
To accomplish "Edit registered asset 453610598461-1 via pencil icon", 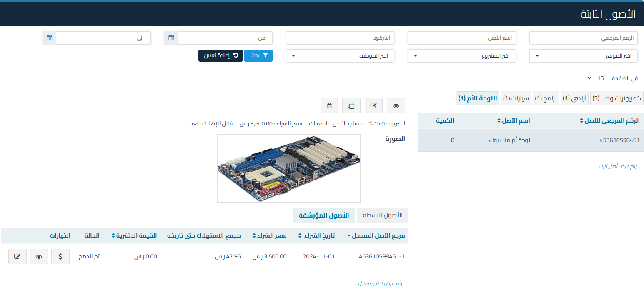I will coord(17,257).
